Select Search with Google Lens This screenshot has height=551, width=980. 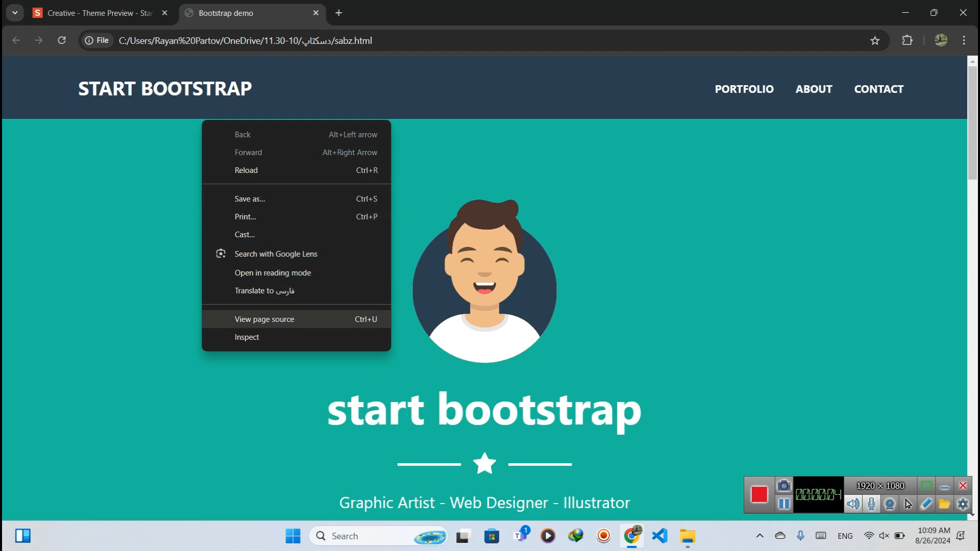[x=296, y=254]
